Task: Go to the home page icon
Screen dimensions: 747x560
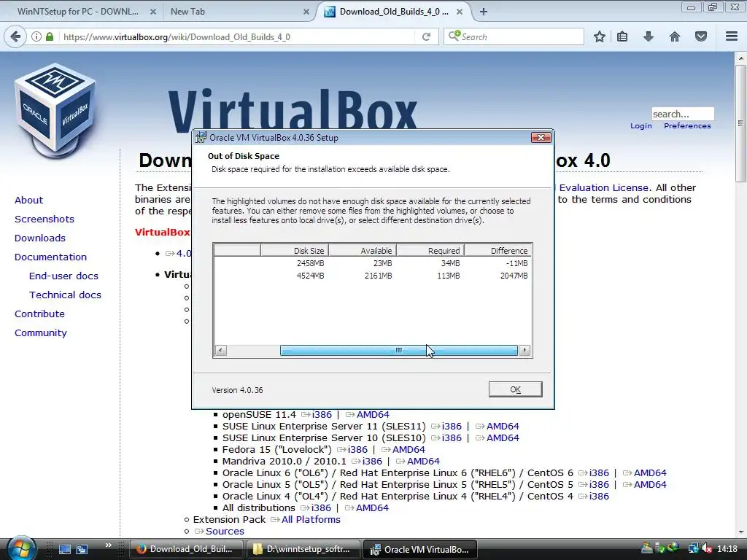Action: pos(675,36)
